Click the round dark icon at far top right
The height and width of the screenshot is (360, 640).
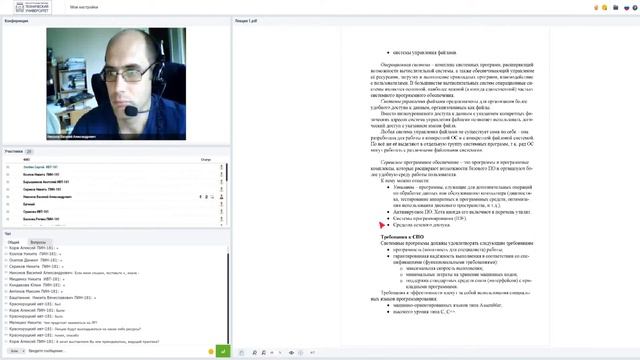tap(635, 7)
